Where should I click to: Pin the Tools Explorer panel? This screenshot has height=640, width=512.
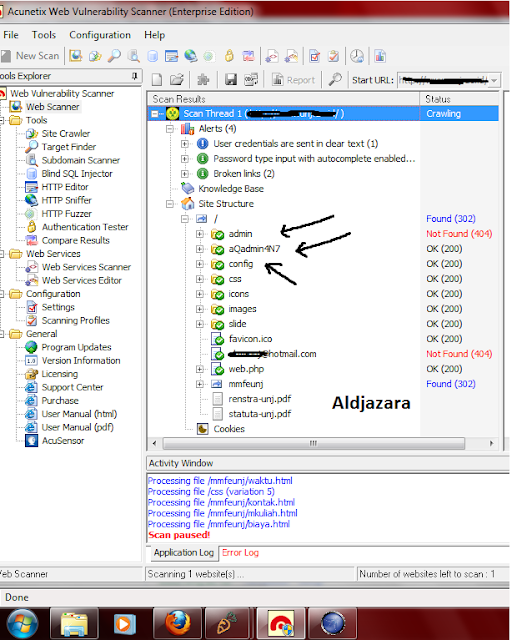(x=135, y=76)
